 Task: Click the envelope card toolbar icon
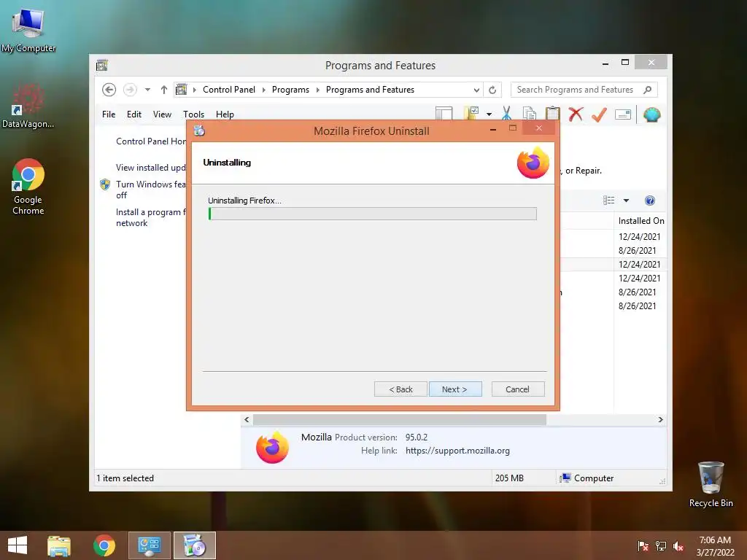(623, 114)
